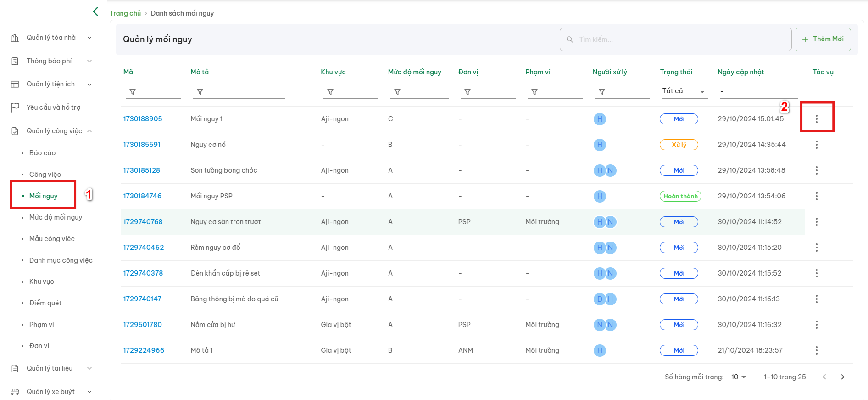Click the bus icon of Quản lý xe buýt
Screen dimensions: 868x400
click(x=15, y=392)
